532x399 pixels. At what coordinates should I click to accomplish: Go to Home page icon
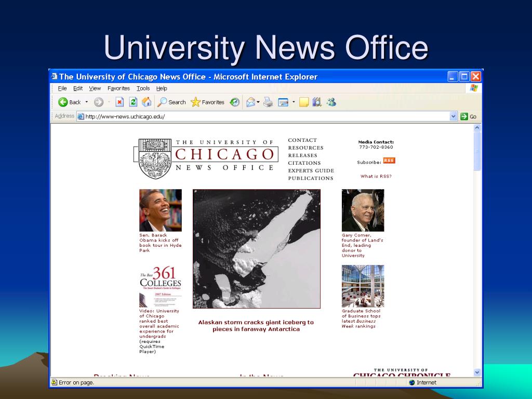pyautogui.click(x=147, y=102)
